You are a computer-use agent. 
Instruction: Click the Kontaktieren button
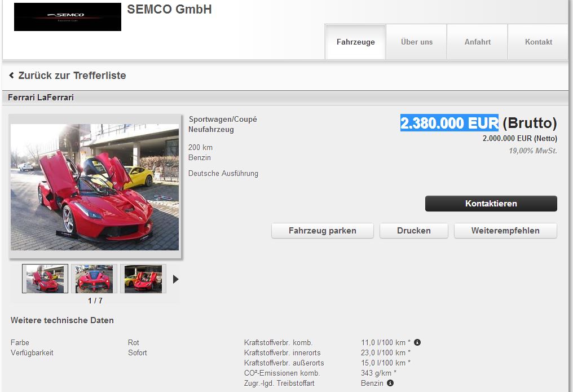click(x=491, y=204)
